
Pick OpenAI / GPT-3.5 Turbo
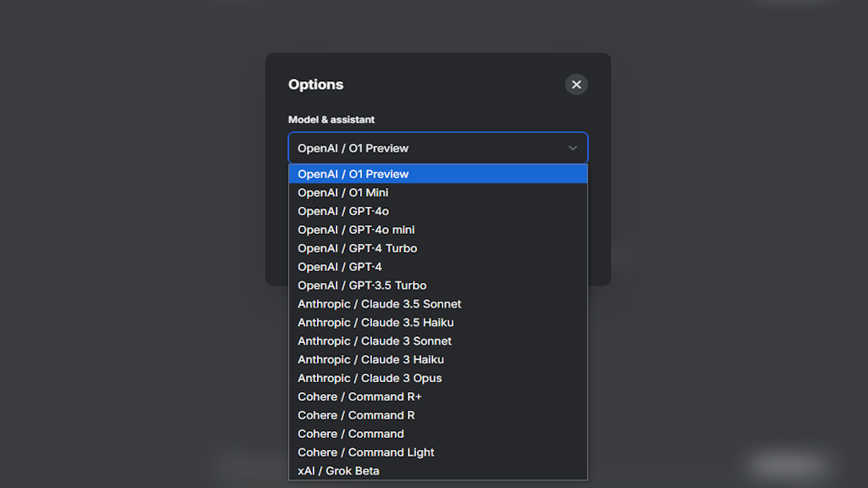pyautogui.click(x=438, y=286)
